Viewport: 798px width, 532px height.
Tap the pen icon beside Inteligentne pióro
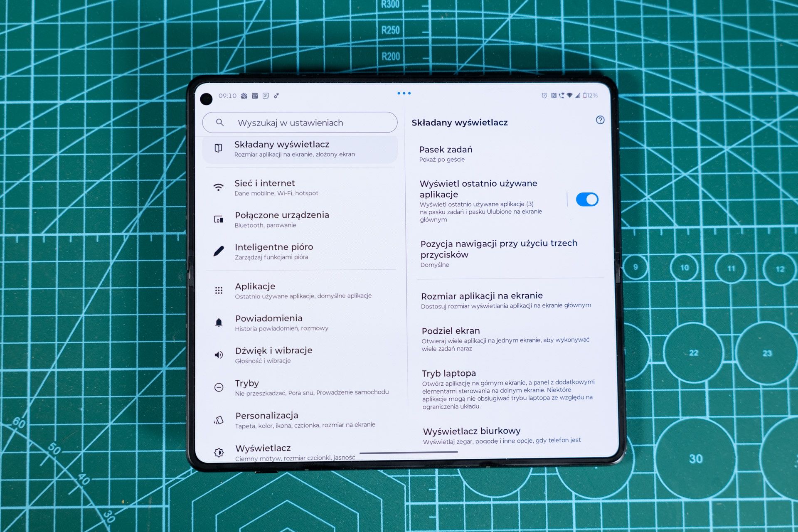point(219,251)
